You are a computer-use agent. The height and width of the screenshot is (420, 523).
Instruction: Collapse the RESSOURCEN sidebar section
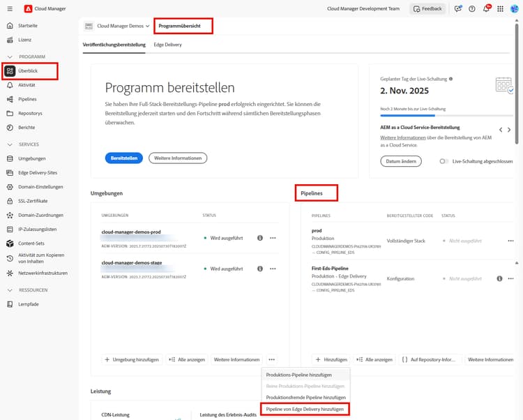tap(10, 290)
